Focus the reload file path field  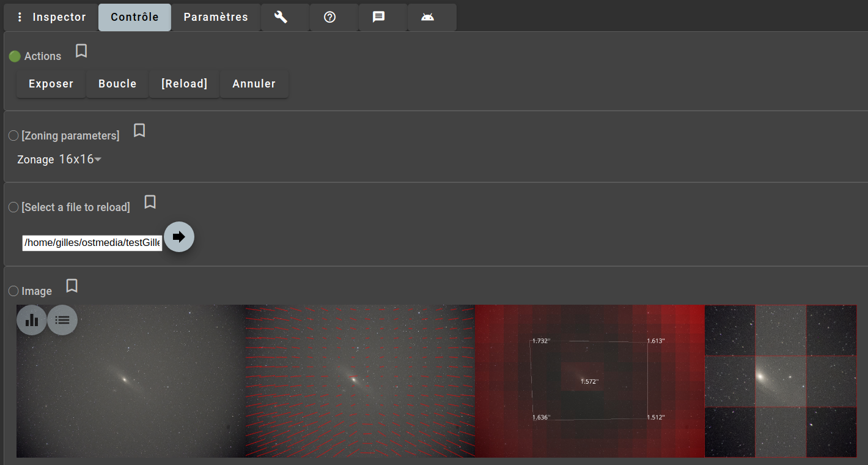tap(92, 243)
